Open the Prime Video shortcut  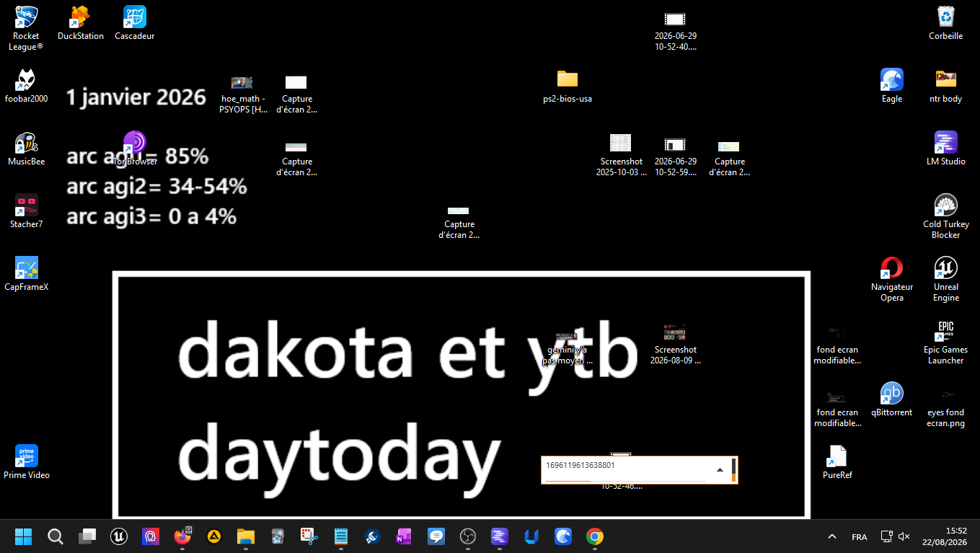point(26,463)
